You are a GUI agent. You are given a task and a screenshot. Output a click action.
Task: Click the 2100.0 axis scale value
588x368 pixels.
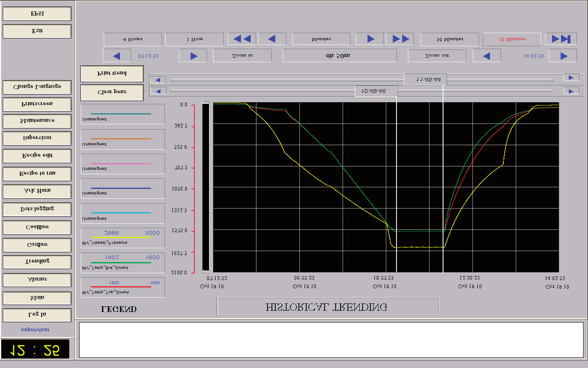click(179, 273)
